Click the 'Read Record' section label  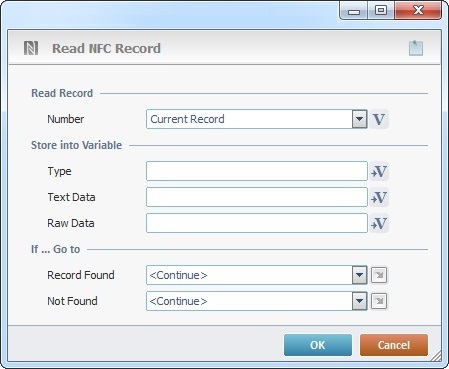(62, 93)
